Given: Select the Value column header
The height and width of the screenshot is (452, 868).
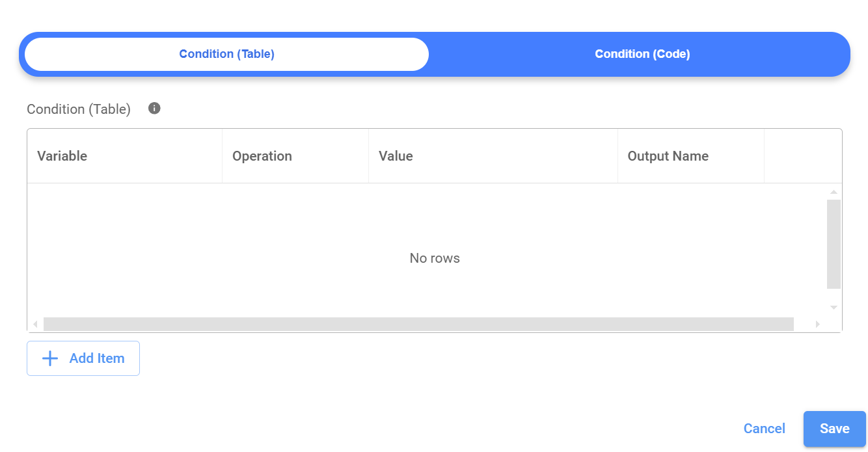Looking at the screenshot, I should tap(396, 156).
